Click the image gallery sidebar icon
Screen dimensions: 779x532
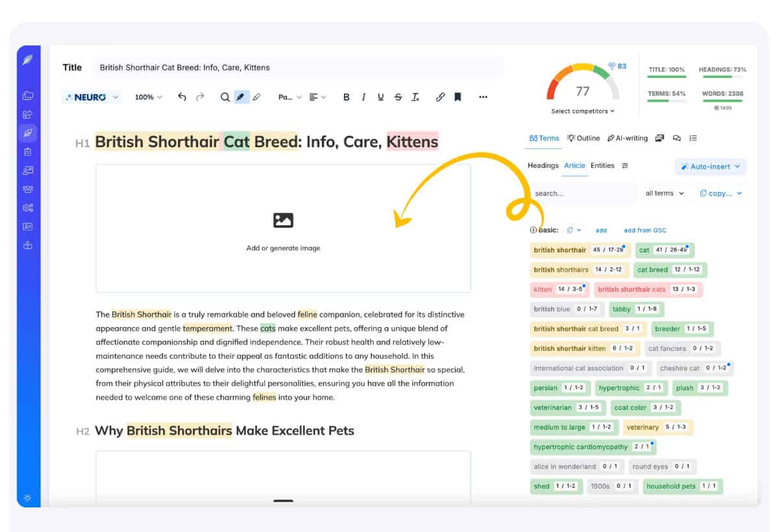(27, 171)
